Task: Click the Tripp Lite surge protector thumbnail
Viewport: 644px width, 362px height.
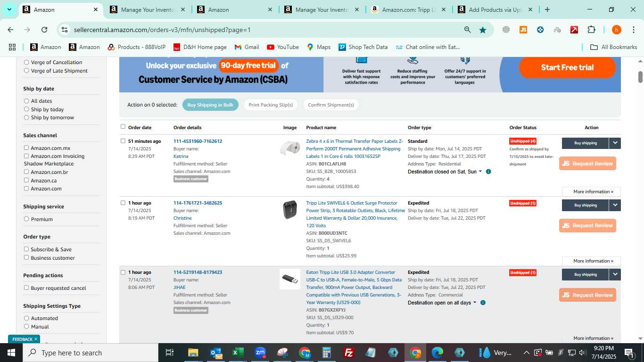Action: click(289, 210)
